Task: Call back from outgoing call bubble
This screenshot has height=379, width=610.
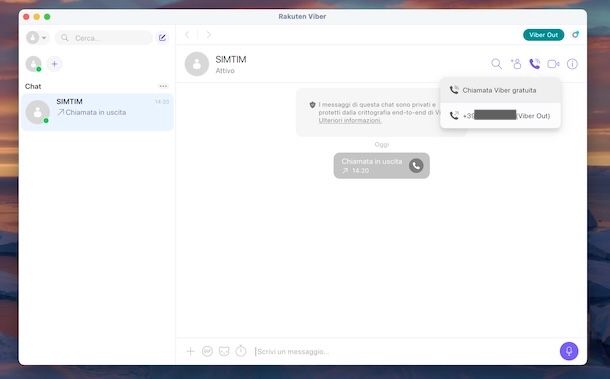Action: [416, 166]
